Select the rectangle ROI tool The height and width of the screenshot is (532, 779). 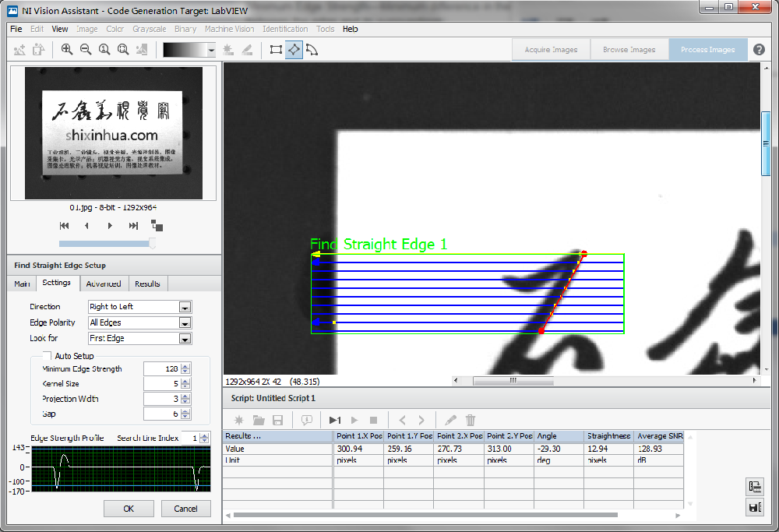tap(276, 50)
